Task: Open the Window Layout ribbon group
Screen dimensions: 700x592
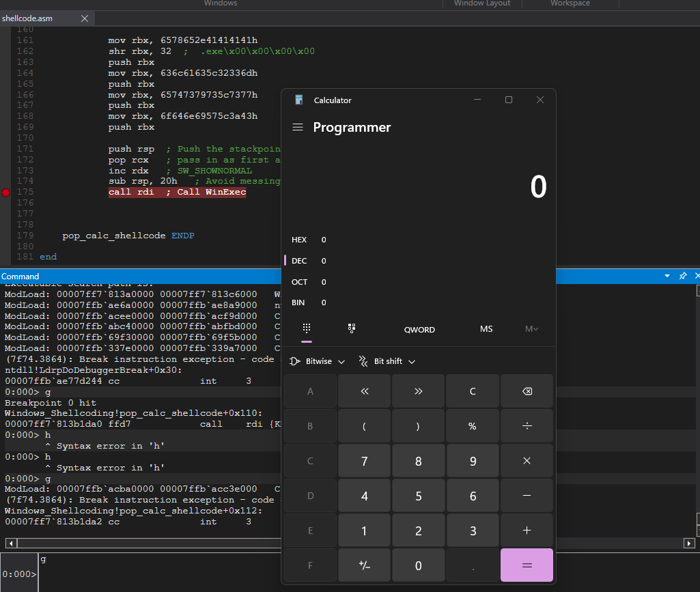Action: 481,3
